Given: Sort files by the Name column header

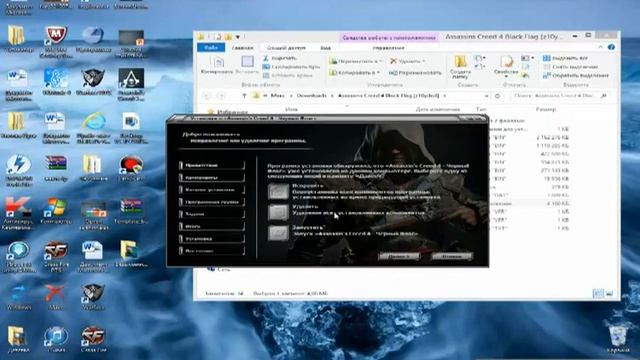Looking at the screenshot, I should coord(291,109).
